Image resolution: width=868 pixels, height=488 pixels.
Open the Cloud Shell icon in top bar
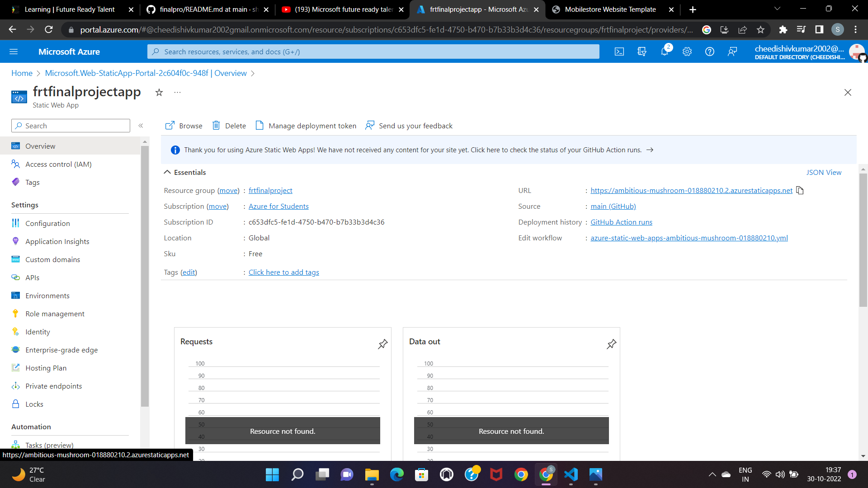click(619, 52)
